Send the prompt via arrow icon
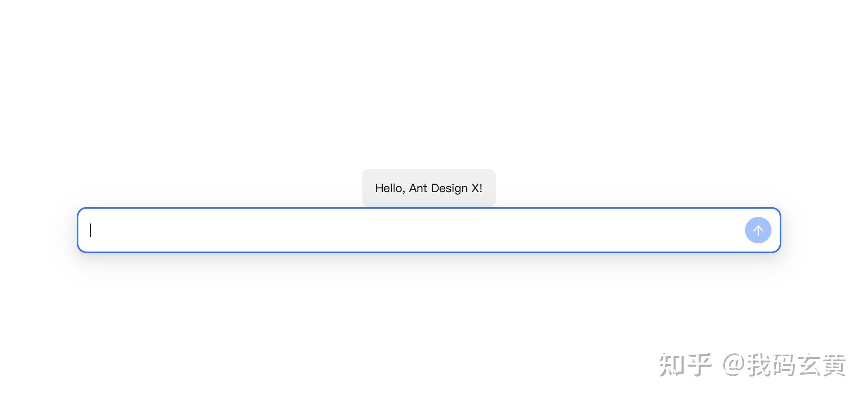The image size is (868, 400). 758,230
